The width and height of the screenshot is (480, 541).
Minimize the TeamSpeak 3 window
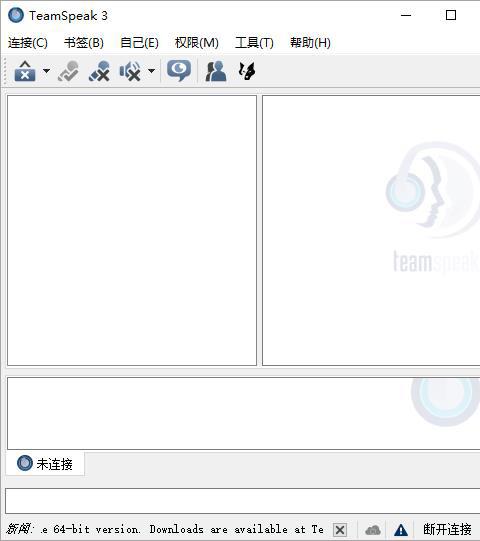[406, 15]
